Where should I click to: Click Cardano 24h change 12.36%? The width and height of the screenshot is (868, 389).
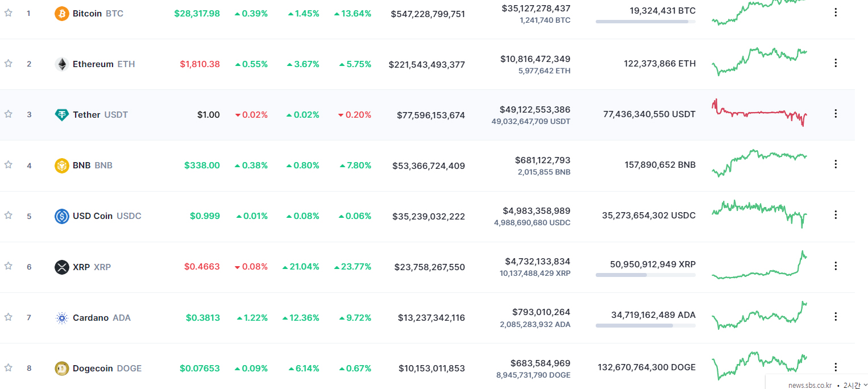[x=301, y=318]
